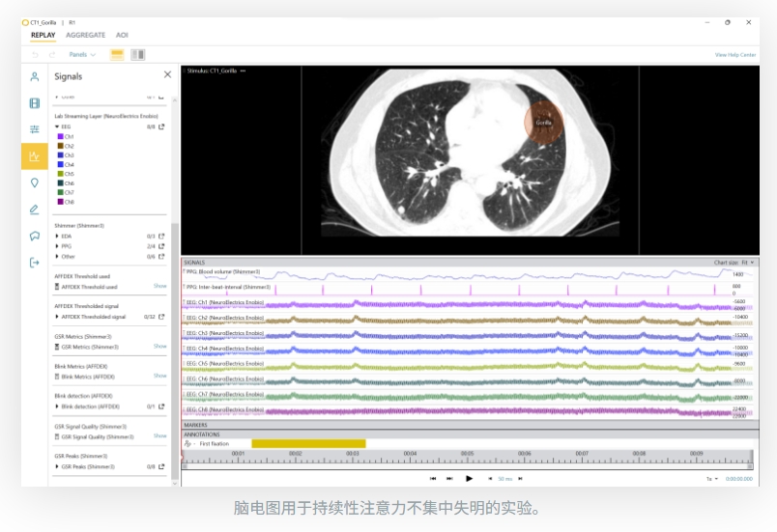Close the Signals panel
777x532 pixels.
(x=167, y=75)
